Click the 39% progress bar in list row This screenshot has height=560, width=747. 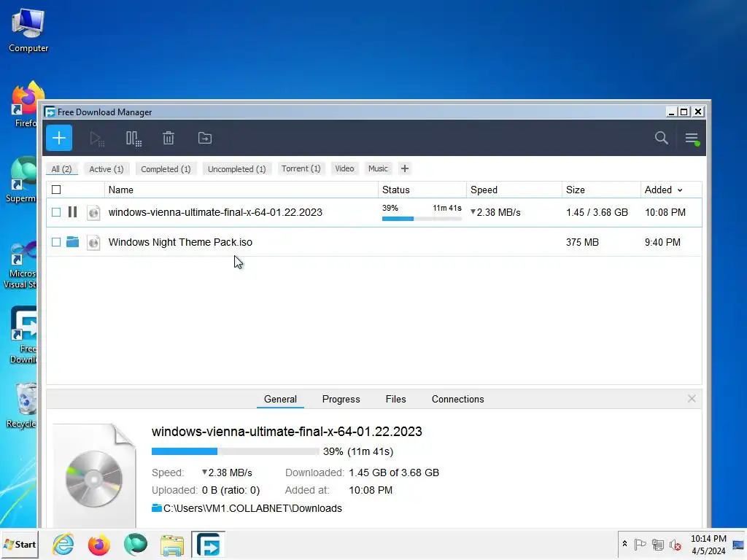[422, 219]
